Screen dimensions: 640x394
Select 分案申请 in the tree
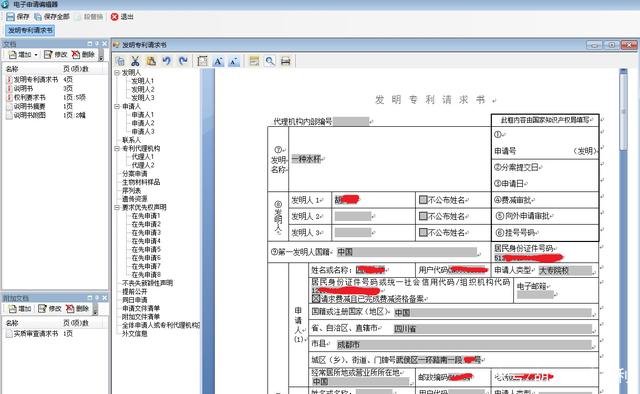tap(135, 174)
